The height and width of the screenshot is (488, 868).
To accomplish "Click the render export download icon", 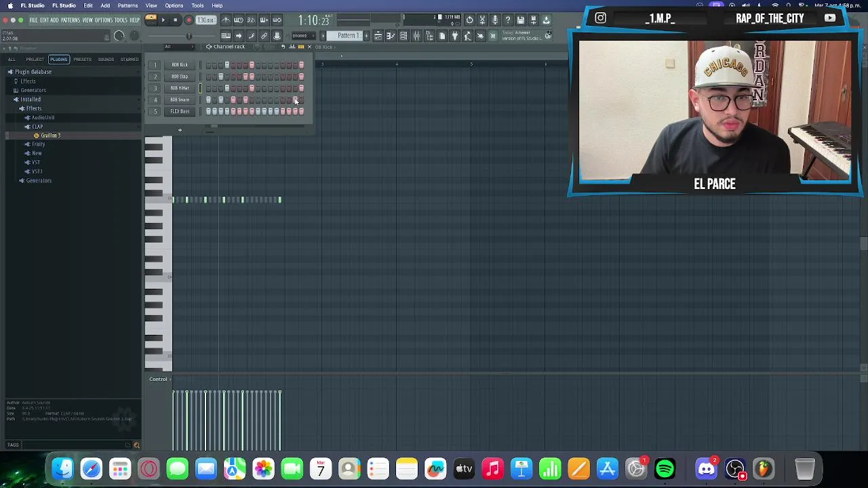I will tap(546, 20).
